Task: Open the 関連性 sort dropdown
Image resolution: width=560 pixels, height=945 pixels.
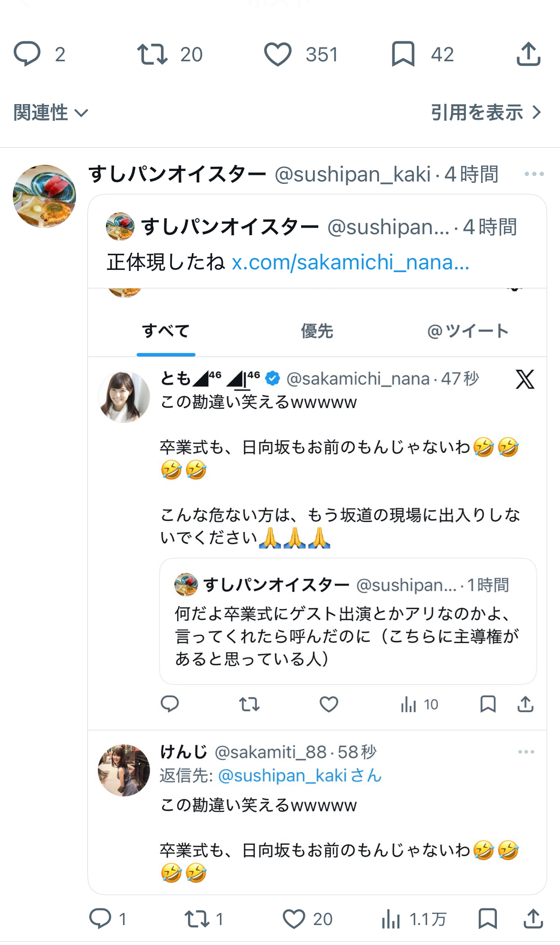Action: [x=51, y=113]
